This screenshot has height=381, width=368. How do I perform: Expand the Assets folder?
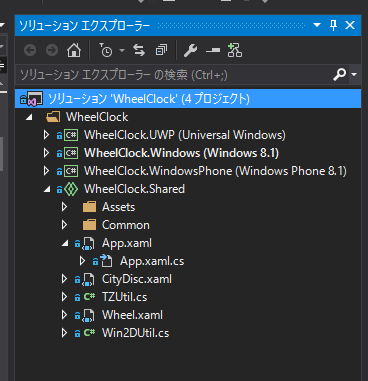pos(65,207)
